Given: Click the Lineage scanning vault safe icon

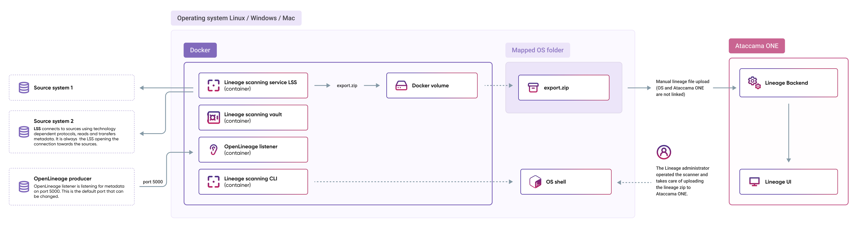Looking at the screenshot, I should pos(214,117).
